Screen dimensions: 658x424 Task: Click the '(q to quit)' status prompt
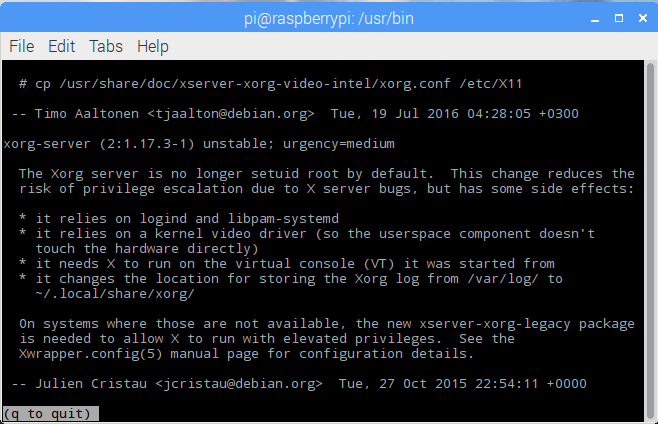tap(50, 414)
